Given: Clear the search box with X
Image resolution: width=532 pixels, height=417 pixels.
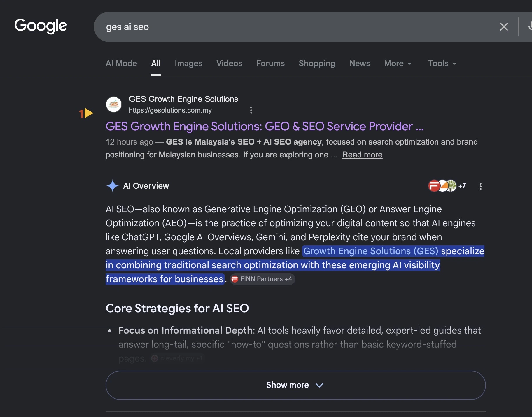Looking at the screenshot, I should (x=504, y=27).
